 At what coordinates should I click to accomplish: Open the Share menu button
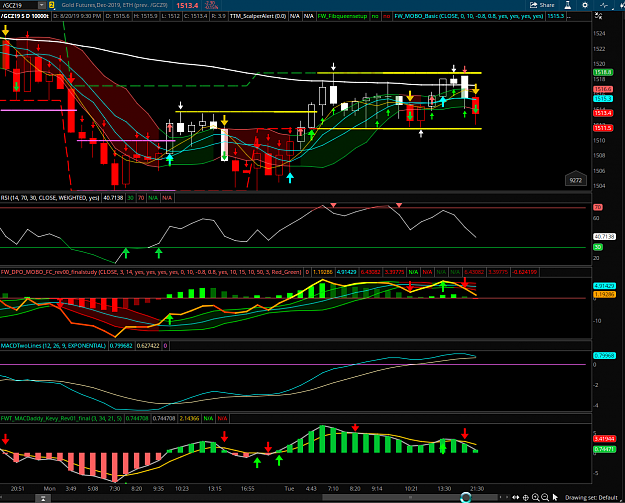542,5
